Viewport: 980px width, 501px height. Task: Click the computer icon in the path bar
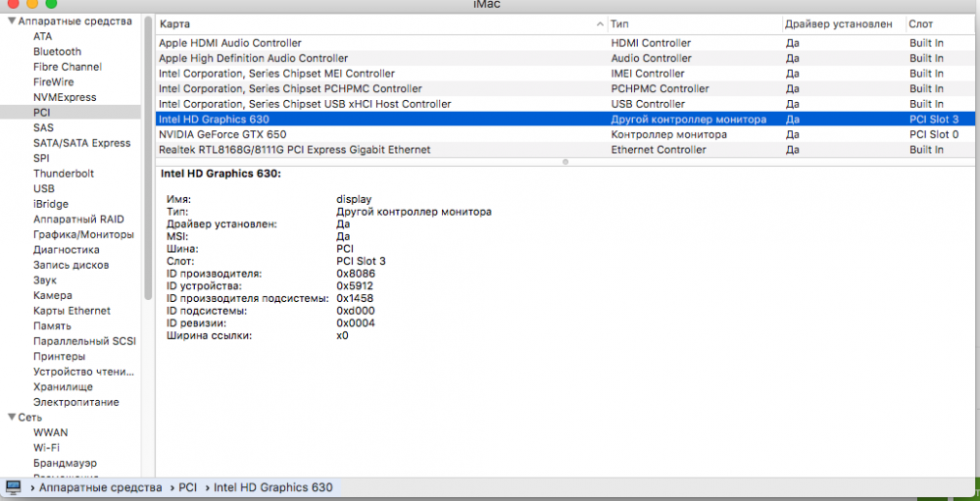pos(13,487)
